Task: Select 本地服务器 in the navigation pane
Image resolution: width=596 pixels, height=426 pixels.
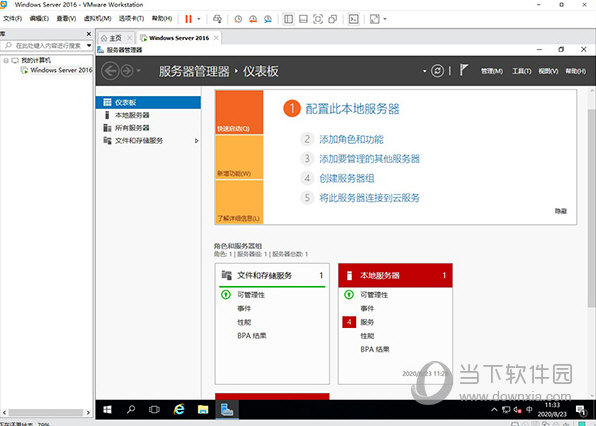Action: click(x=148, y=115)
